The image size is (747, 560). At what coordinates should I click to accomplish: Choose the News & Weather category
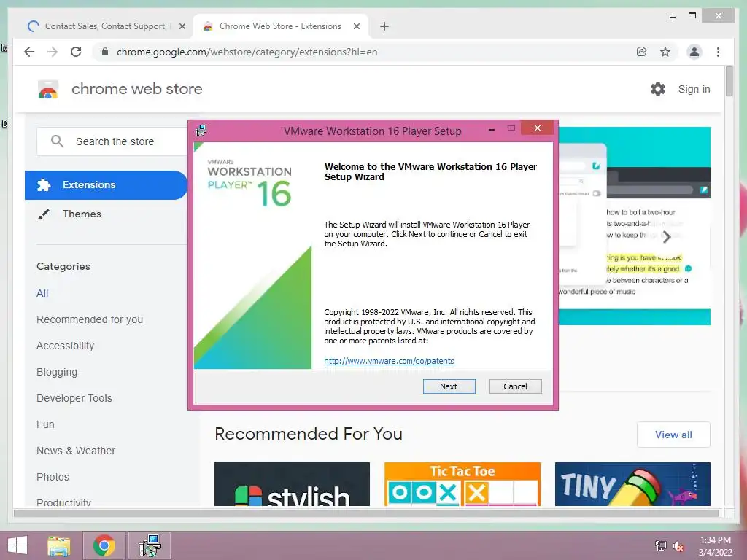pos(76,451)
